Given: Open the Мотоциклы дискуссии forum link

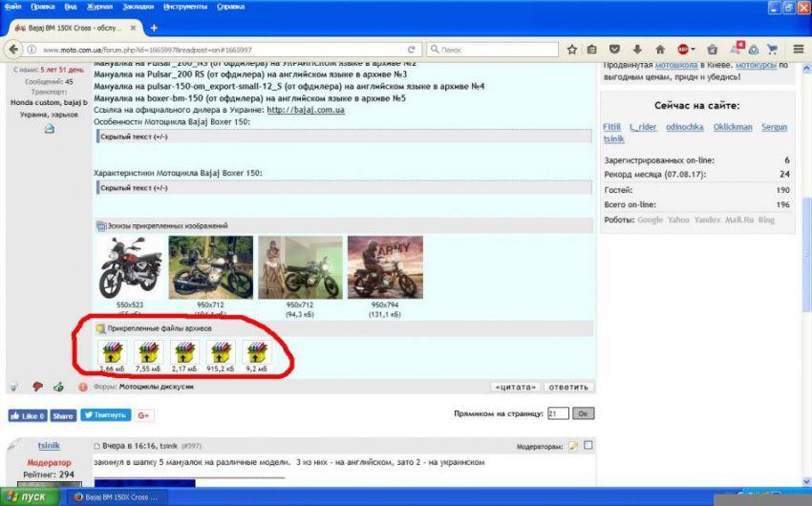Looking at the screenshot, I should (x=157, y=387).
